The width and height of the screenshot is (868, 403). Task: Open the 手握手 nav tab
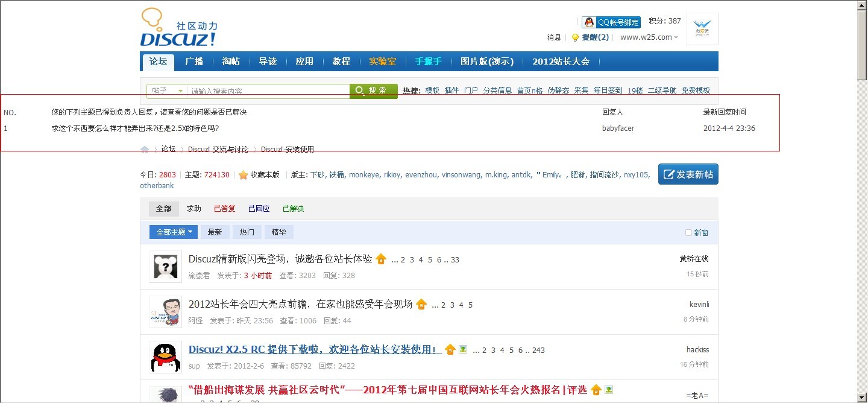(x=429, y=62)
